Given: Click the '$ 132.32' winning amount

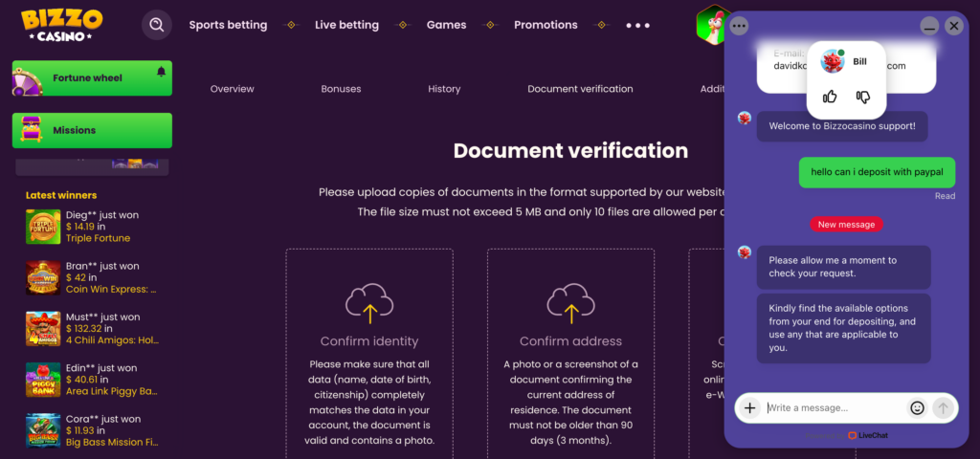Looking at the screenshot, I should tap(84, 329).
